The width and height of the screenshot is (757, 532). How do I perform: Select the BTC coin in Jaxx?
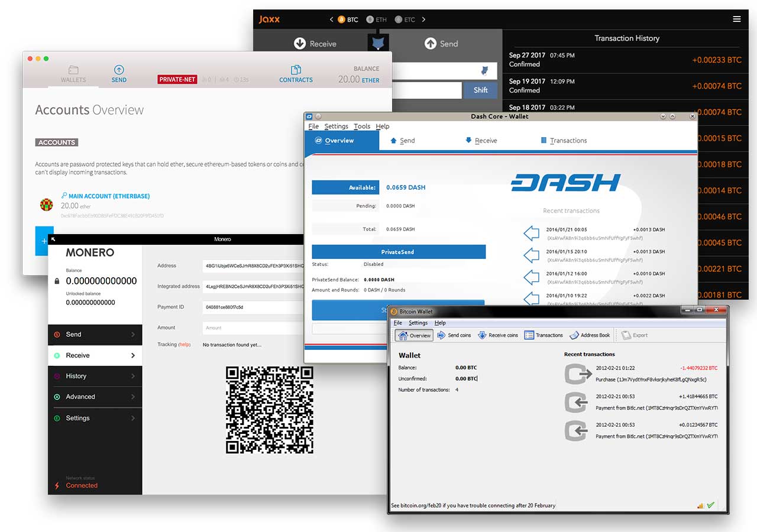click(x=348, y=20)
